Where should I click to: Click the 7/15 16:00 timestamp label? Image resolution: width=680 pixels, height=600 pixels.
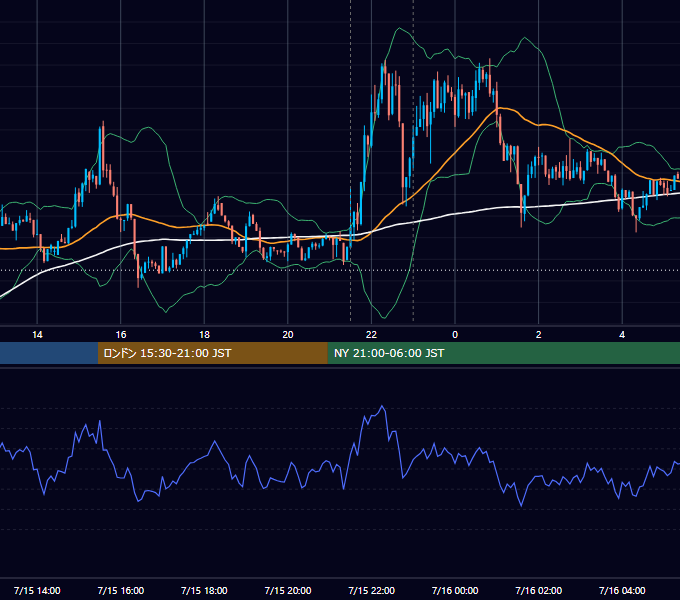click(121, 590)
